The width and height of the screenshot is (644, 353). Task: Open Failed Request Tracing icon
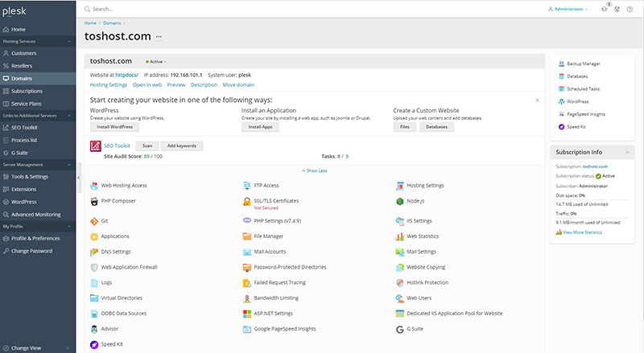coord(247,283)
